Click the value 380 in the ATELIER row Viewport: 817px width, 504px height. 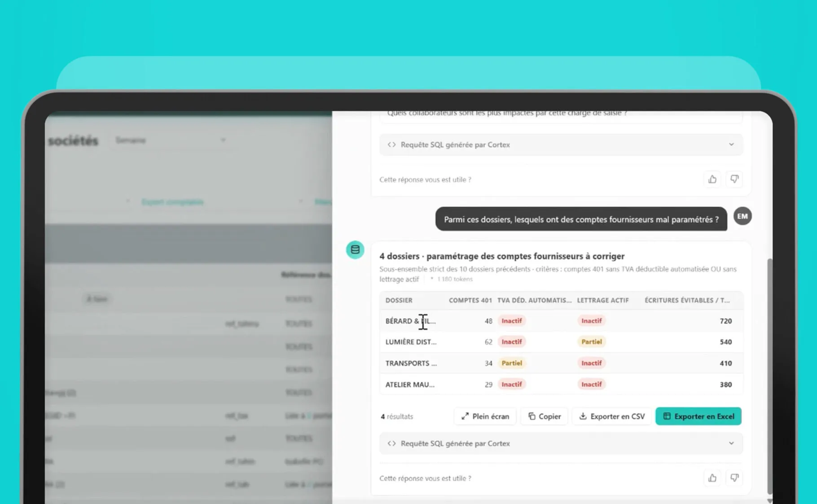click(726, 384)
